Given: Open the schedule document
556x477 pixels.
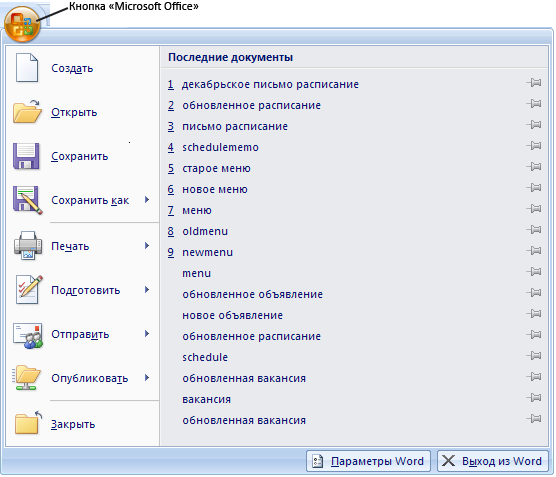Looking at the screenshot, I should coord(205,357).
